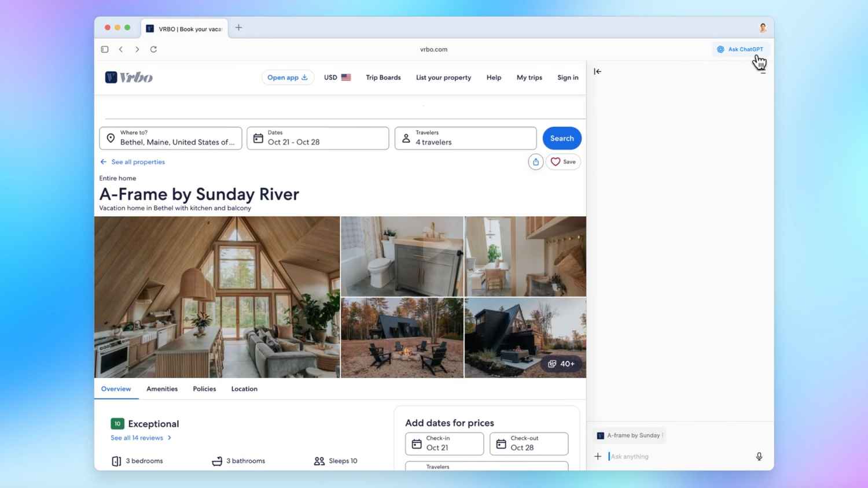Screen dimensions: 868x488
Task: Switch to the Amenities tab
Action: [x=161, y=389]
